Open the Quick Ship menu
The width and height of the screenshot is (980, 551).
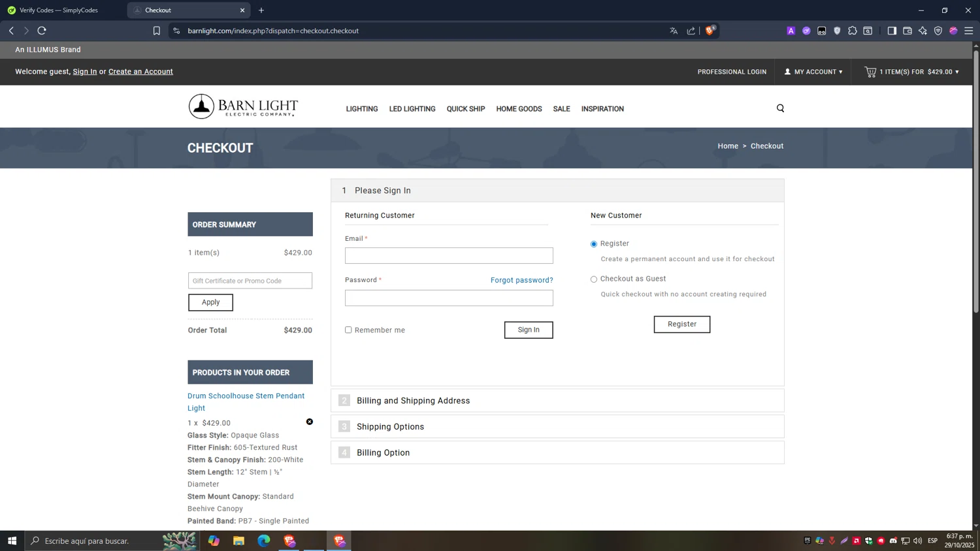coord(466,109)
